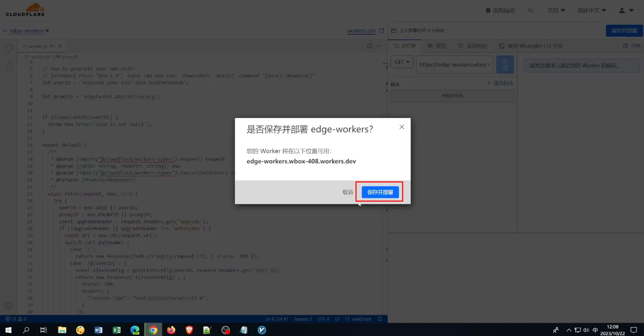Click the line 7 userID code line
This screenshot has width=644, height=336.
[x=115, y=83]
